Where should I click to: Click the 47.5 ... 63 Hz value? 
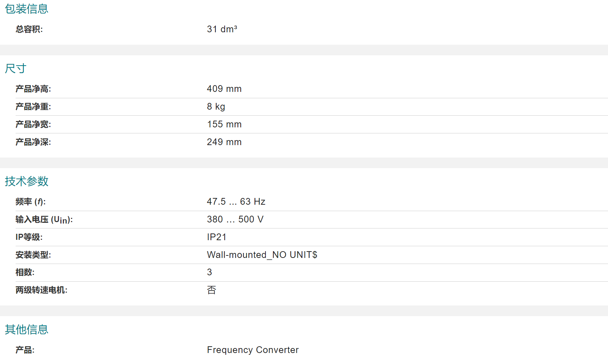236,202
